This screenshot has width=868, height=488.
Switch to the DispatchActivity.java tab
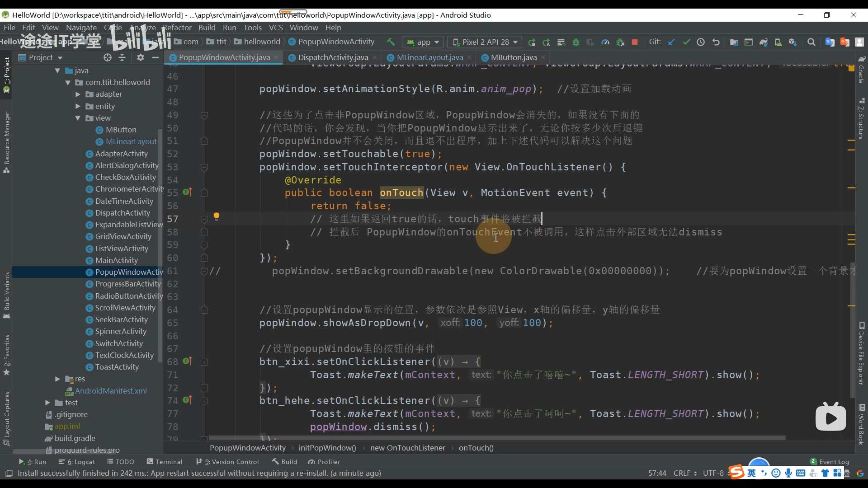coord(333,57)
